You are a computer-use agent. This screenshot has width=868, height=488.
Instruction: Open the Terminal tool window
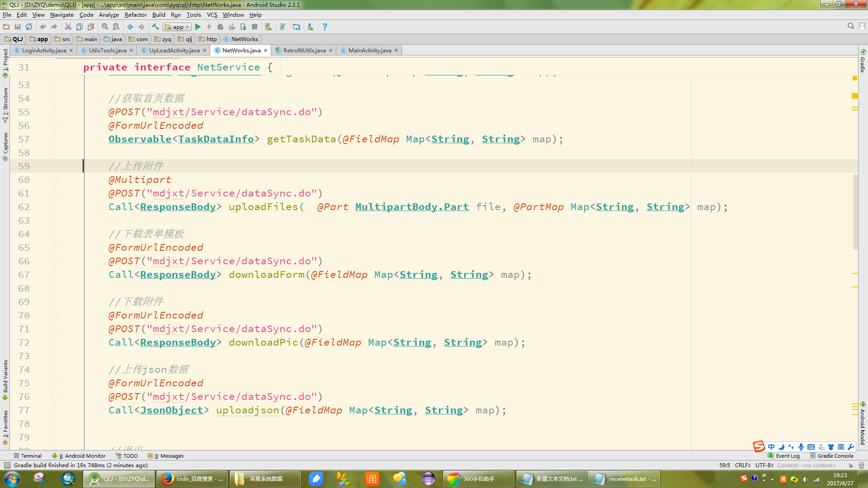pos(28,456)
